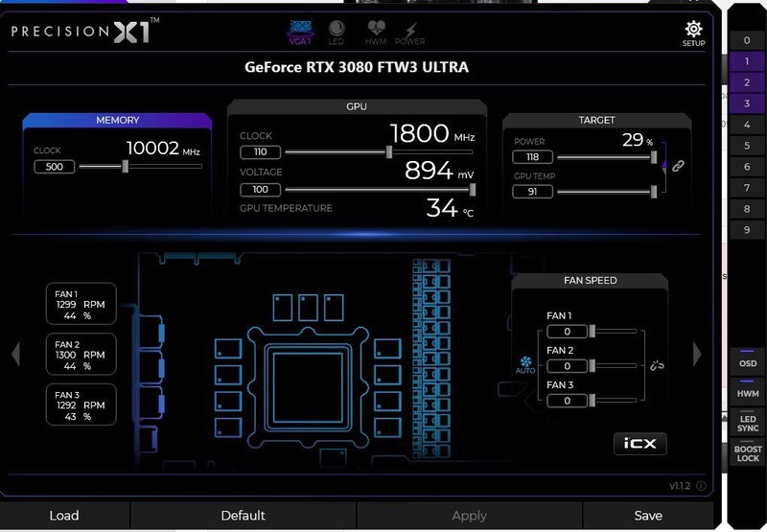This screenshot has height=532, width=767.
Task: Click the GPU clock slider handle
Action: [389, 152]
